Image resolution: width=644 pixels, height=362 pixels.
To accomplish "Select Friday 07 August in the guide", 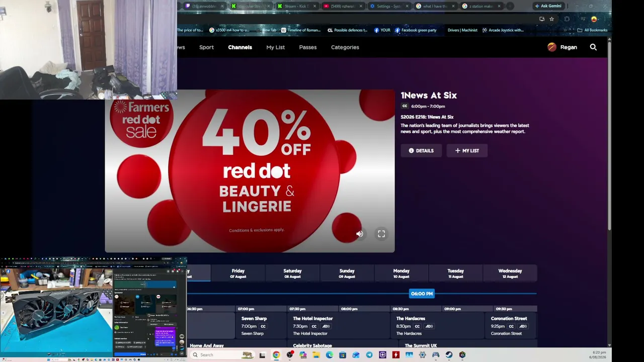I will [x=238, y=274].
